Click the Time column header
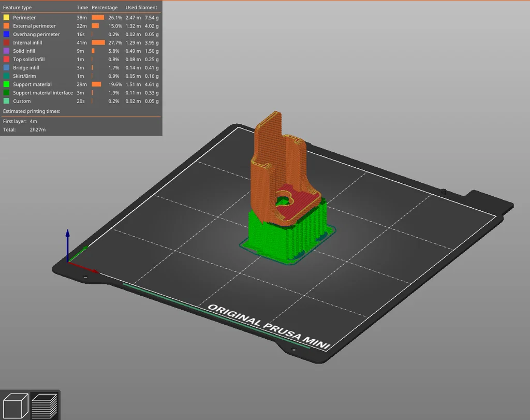 pyautogui.click(x=82, y=7)
